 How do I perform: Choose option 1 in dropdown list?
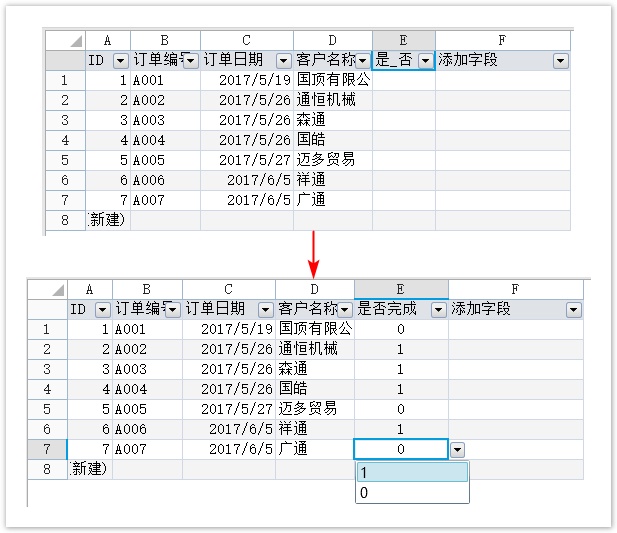point(412,473)
